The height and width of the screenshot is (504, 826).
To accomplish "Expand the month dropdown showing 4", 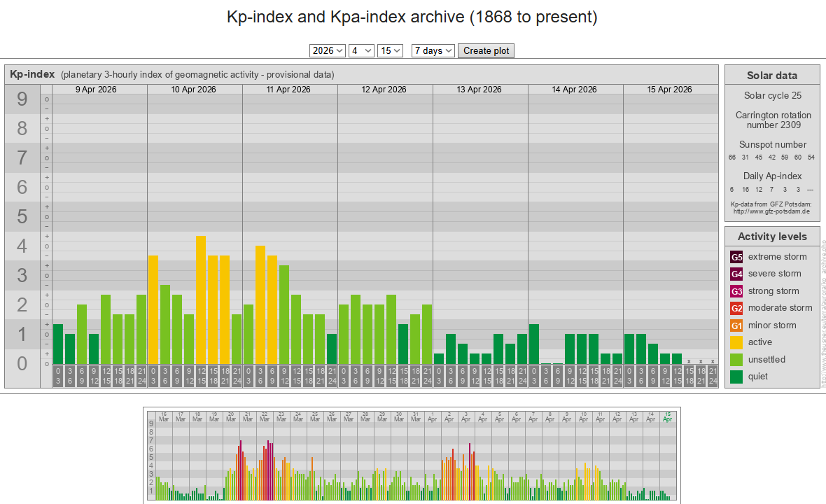I will [x=362, y=50].
